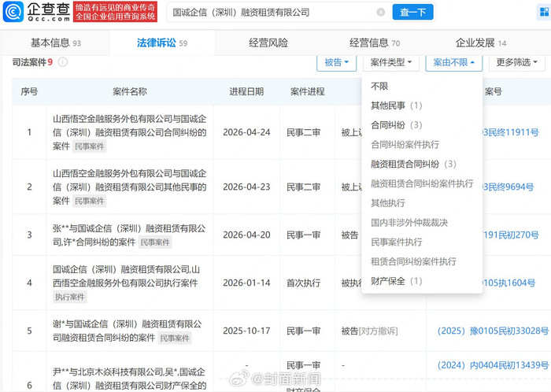Click the 查一下 search button
Image resolution: width=551 pixels, height=392 pixels.
click(x=413, y=13)
